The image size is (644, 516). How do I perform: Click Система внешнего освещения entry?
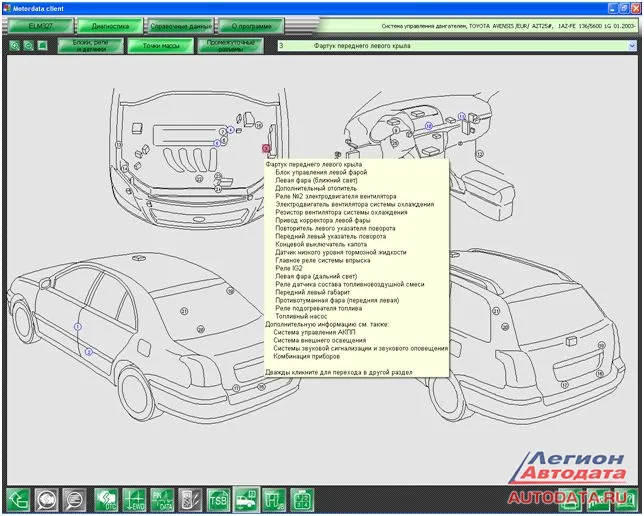tap(320, 340)
